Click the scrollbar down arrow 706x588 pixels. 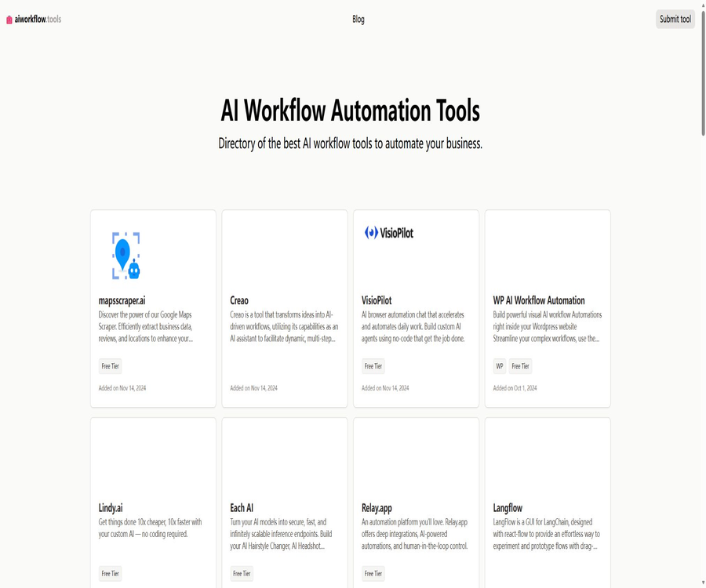click(x=703, y=584)
